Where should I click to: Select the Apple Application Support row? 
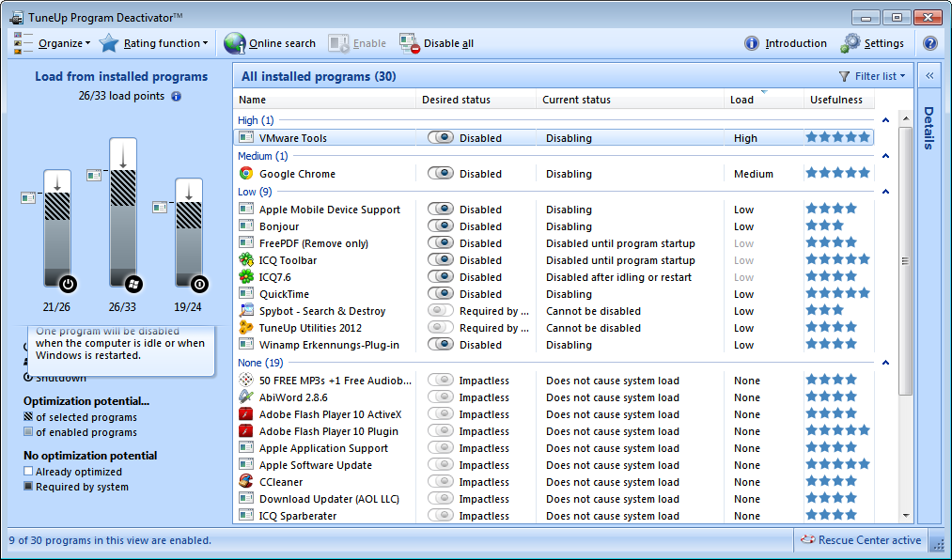[x=554, y=448]
